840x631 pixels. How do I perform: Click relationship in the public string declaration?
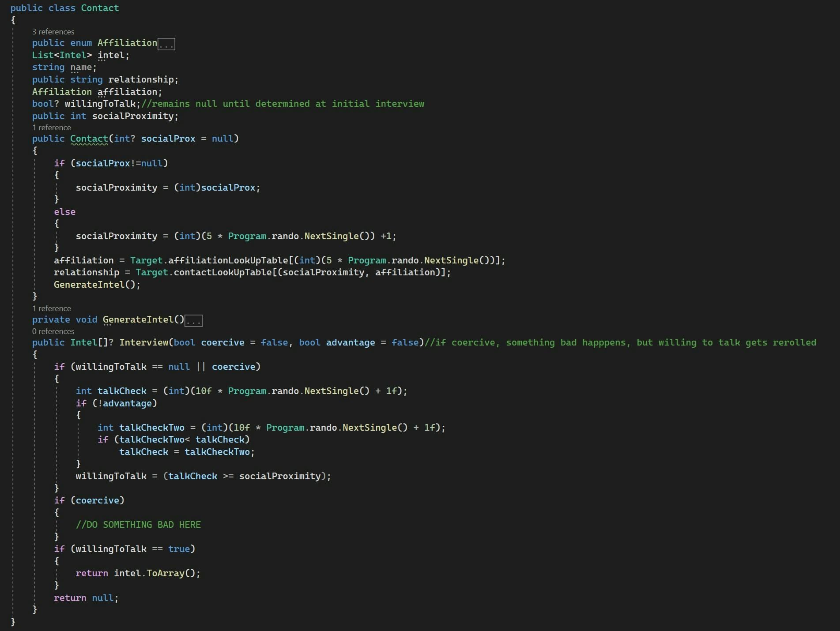point(141,79)
